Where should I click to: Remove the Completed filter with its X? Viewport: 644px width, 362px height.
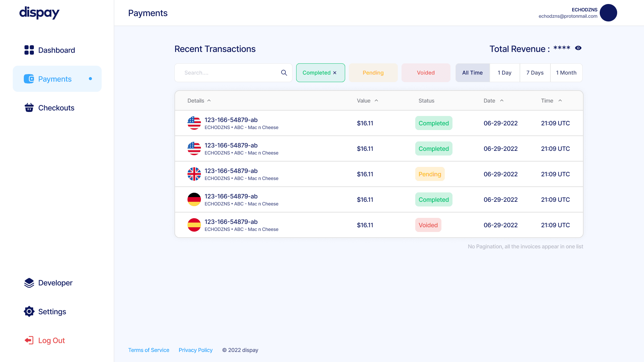click(335, 73)
